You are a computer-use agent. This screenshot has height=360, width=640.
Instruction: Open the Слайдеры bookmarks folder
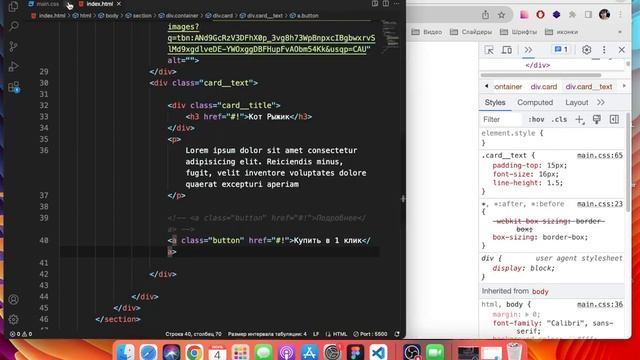click(x=471, y=32)
